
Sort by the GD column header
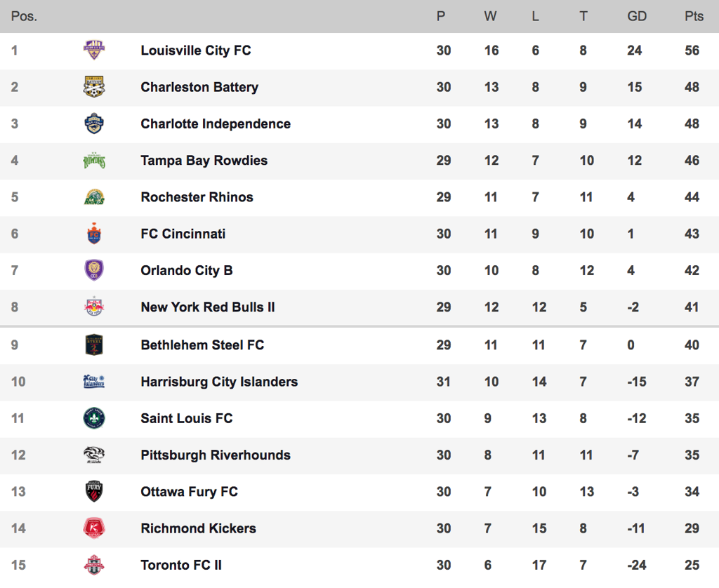click(x=637, y=17)
